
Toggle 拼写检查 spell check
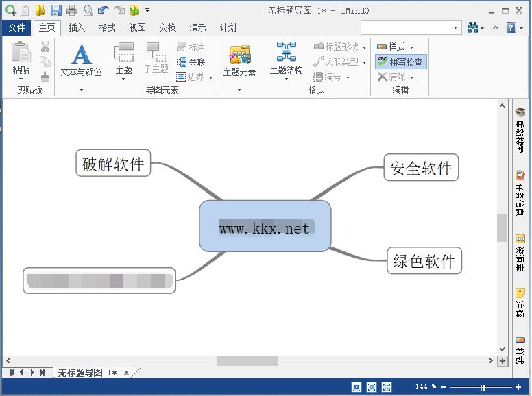coord(400,62)
